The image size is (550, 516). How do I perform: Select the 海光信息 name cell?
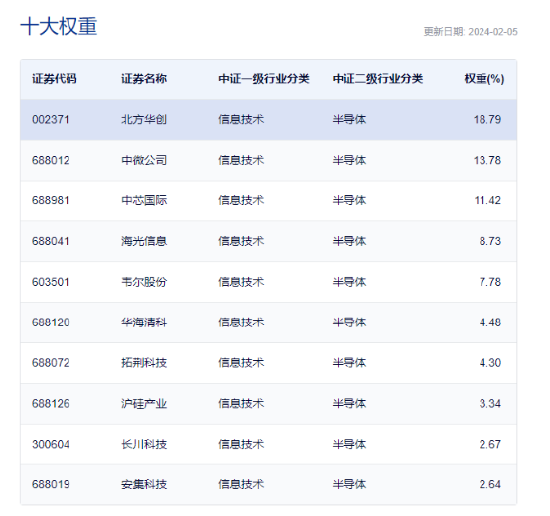click(x=144, y=241)
